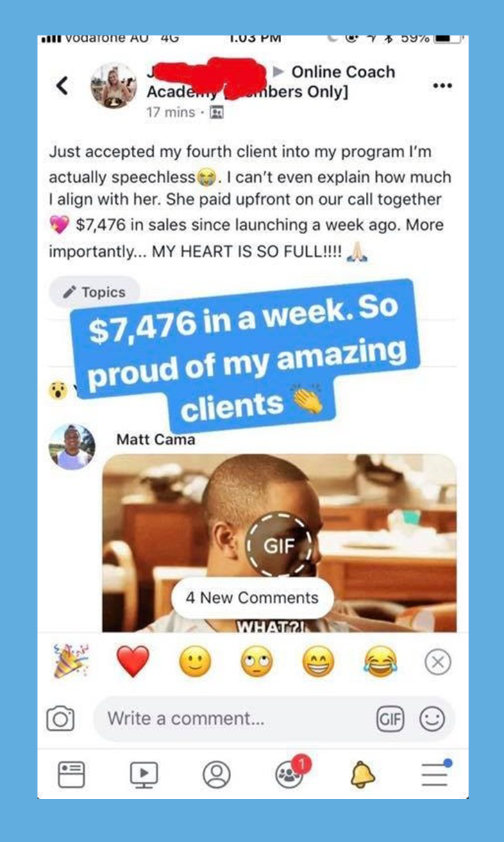Play the GIF in the comment
This screenshot has width=504, height=842.
click(278, 545)
